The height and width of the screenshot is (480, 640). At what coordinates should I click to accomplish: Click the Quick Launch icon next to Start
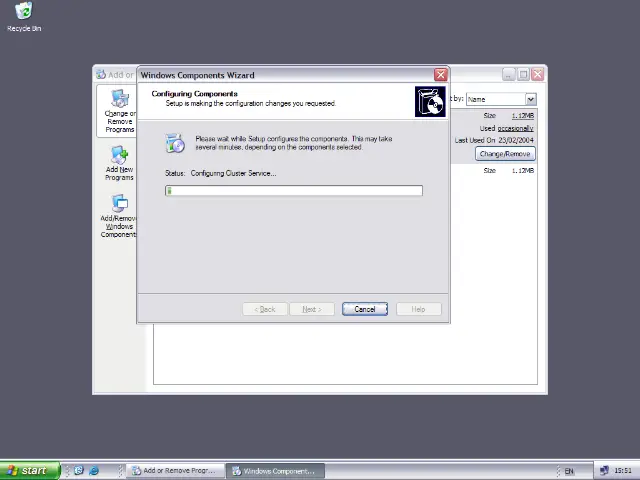78,471
